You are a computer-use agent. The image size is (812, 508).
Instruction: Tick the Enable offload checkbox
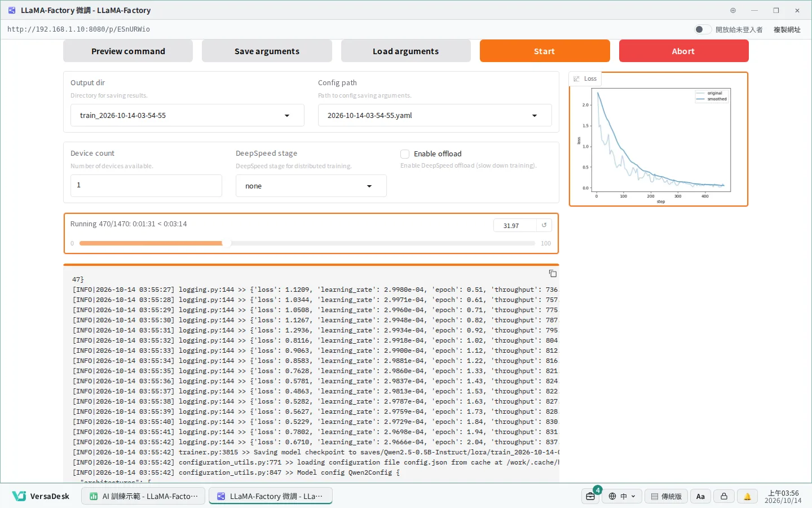coord(405,154)
